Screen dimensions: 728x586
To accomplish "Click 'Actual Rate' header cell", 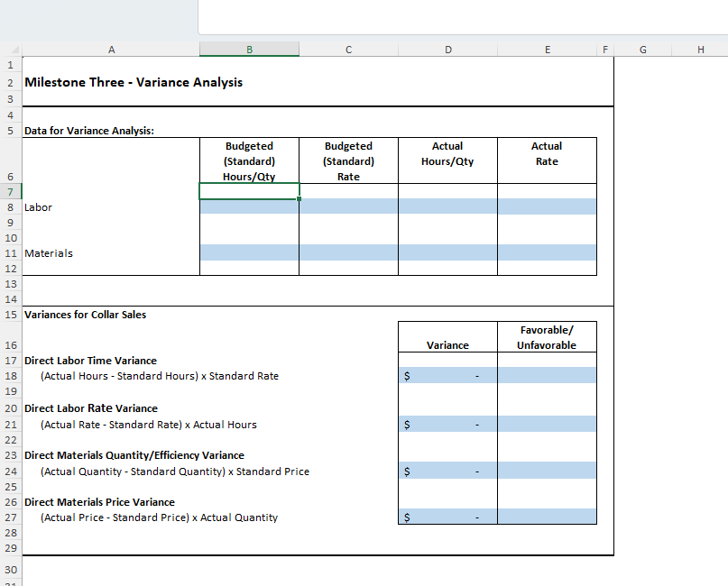I will point(547,160).
